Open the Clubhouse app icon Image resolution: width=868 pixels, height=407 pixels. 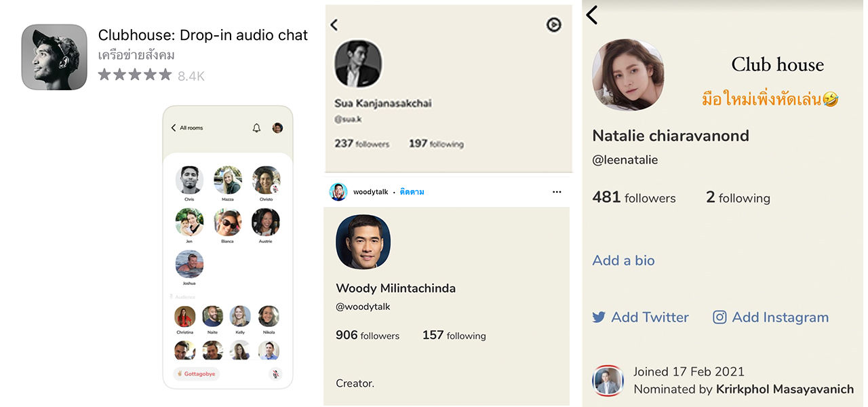54,58
